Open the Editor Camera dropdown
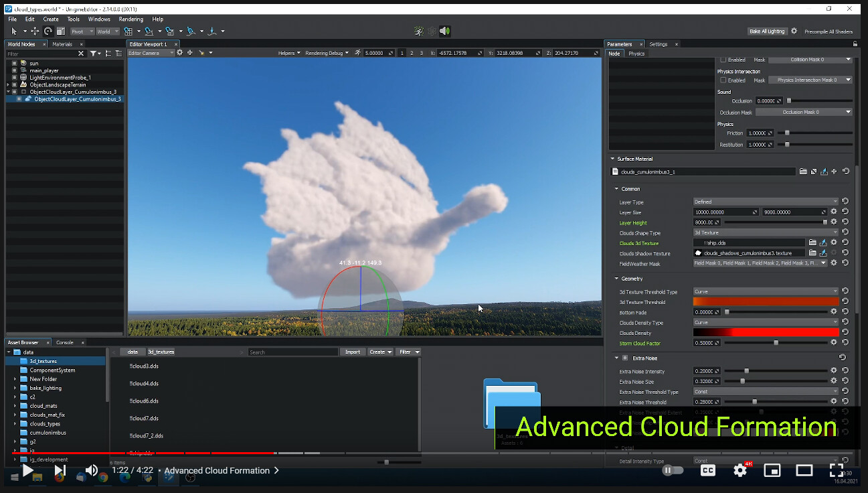The height and width of the screenshot is (493, 868). pos(151,53)
